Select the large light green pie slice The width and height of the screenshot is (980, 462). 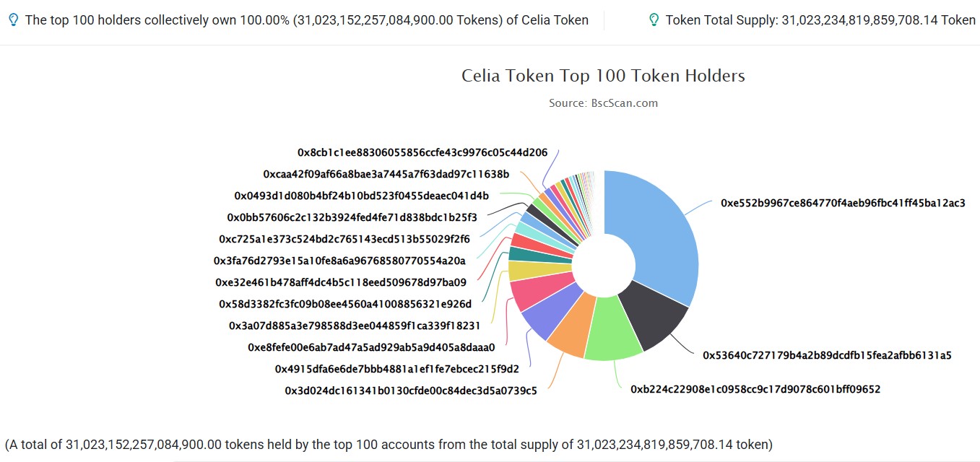[x=612, y=332]
